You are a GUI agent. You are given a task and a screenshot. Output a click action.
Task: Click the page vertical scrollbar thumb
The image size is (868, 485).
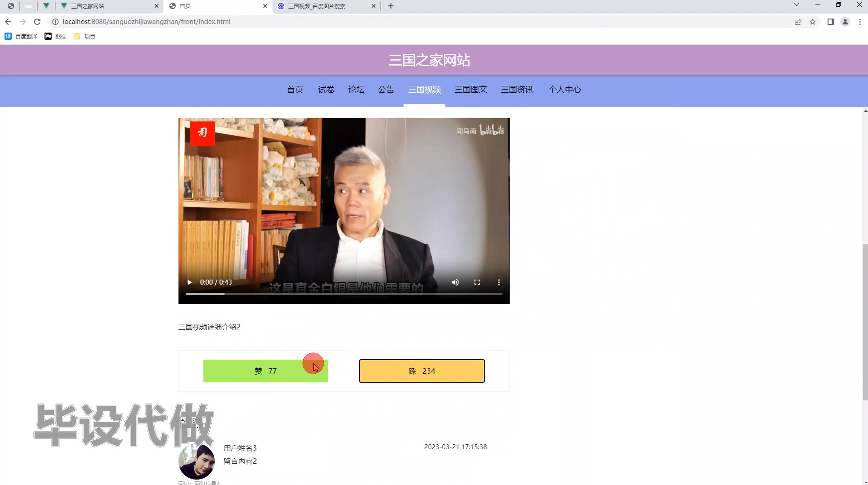(x=865, y=322)
